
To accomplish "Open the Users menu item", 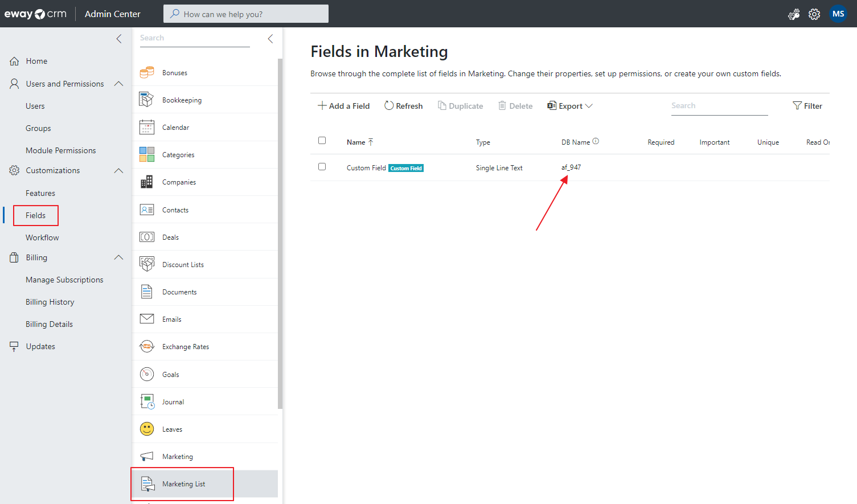I will [x=35, y=106].
